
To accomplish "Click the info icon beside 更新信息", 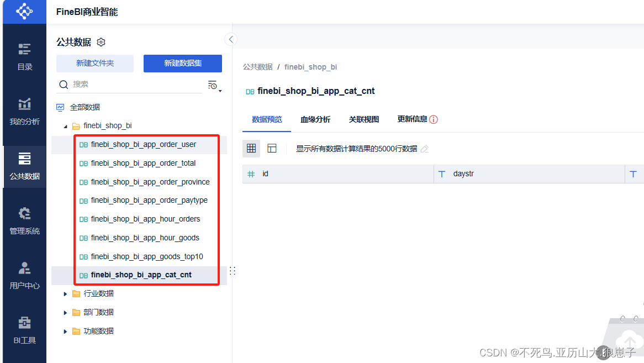I will (x=434, y=119).
